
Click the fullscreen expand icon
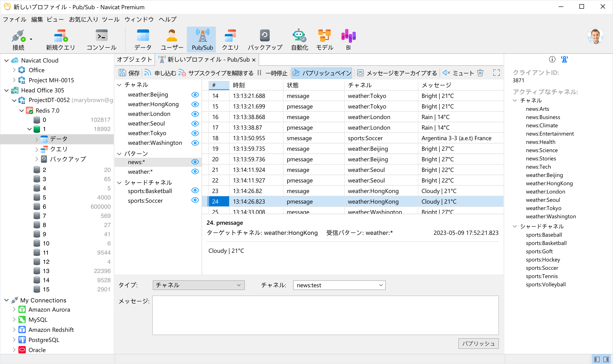tap(496, 73)
